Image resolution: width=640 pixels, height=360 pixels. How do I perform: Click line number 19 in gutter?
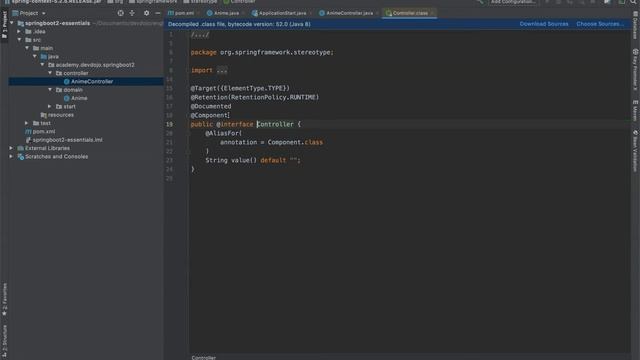click(169, 124)
